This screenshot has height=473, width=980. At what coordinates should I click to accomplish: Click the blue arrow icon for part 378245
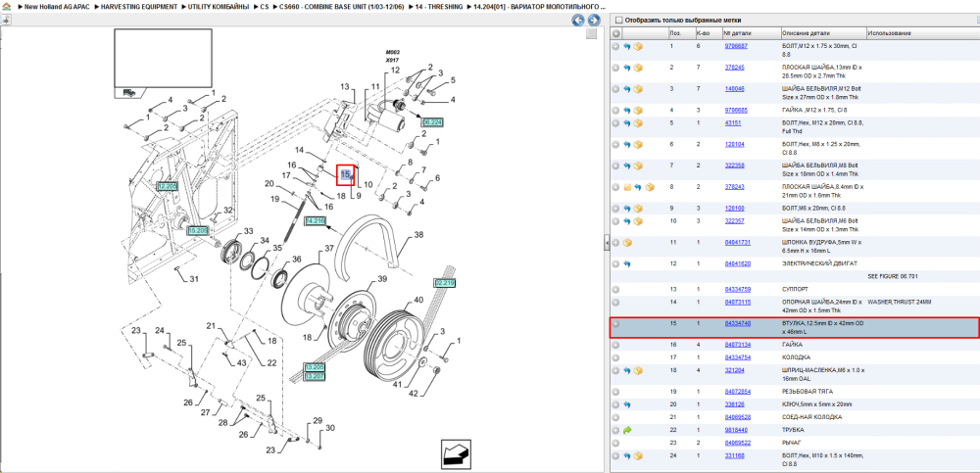pyautogui.click(x=627, y=69)
